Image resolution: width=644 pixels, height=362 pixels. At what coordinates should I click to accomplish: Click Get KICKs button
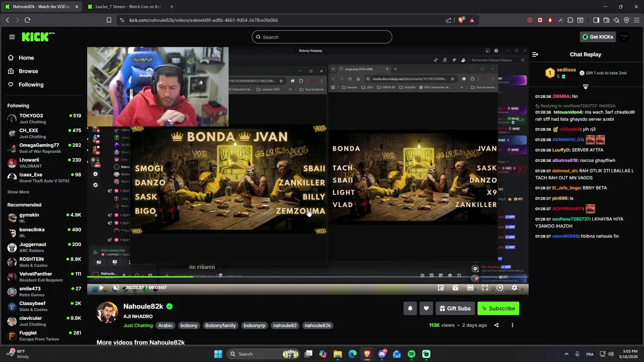[598, 37]
